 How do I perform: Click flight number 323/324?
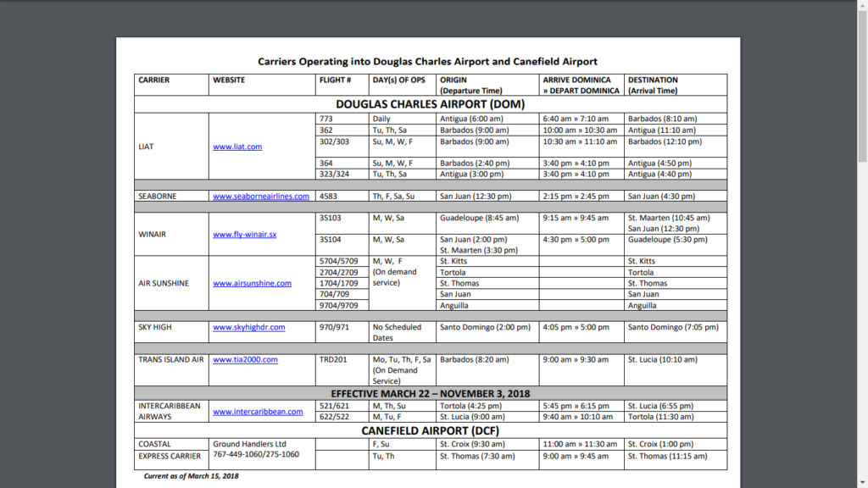(x=334, y=175)
